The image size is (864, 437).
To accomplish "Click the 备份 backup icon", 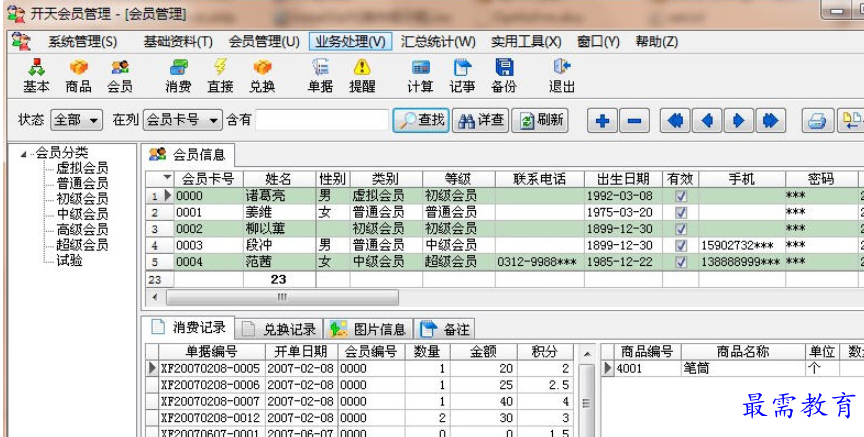I will 504,76.
